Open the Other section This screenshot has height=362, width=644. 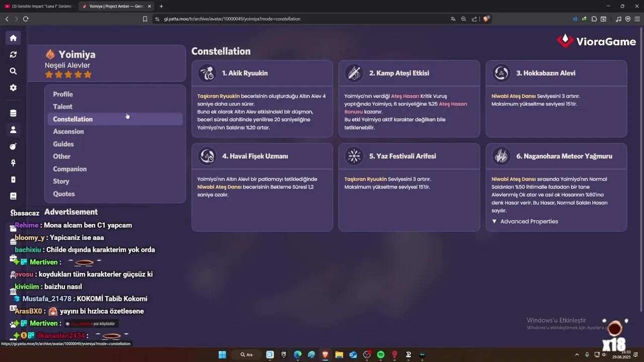click(115, 156)
